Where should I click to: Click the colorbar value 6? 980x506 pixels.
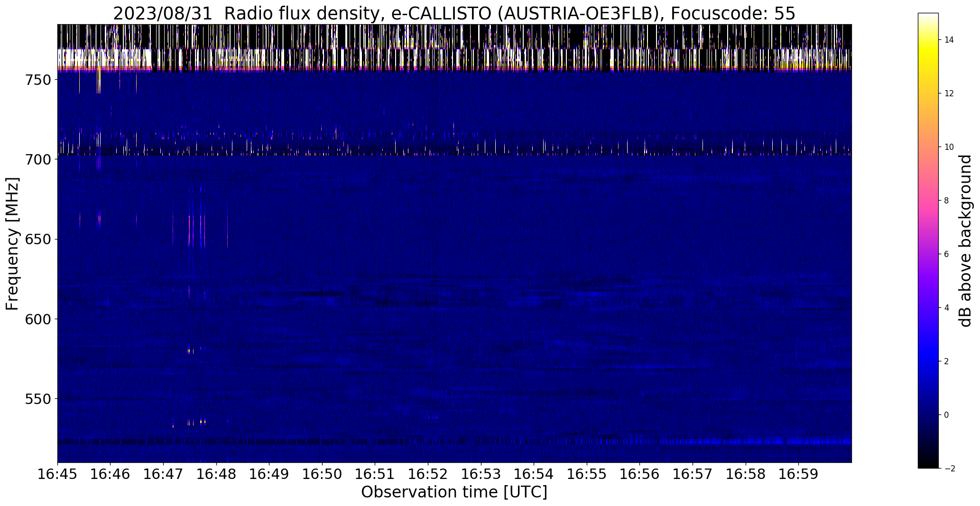(x=947, y=254)
